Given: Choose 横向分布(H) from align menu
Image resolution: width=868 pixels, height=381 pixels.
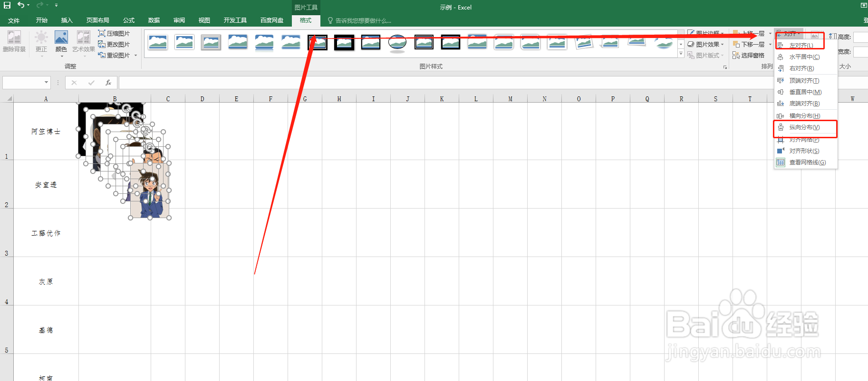Looking at the screenshot, I should point(806,116).
